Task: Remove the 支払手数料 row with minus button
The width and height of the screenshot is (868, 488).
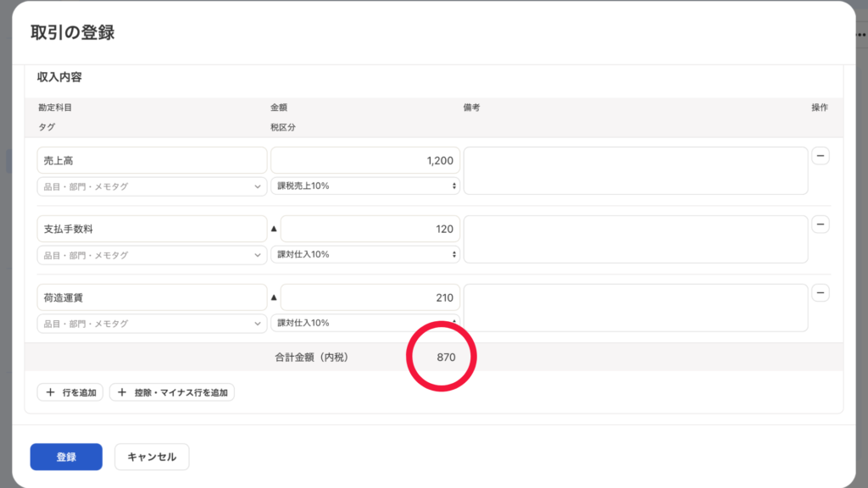Action: [821, 225]
